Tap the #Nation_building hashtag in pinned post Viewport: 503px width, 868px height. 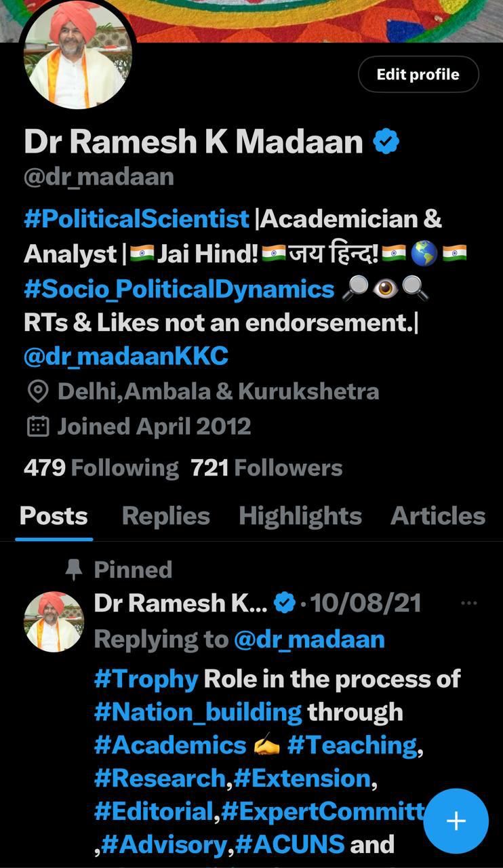pos(198,712)
